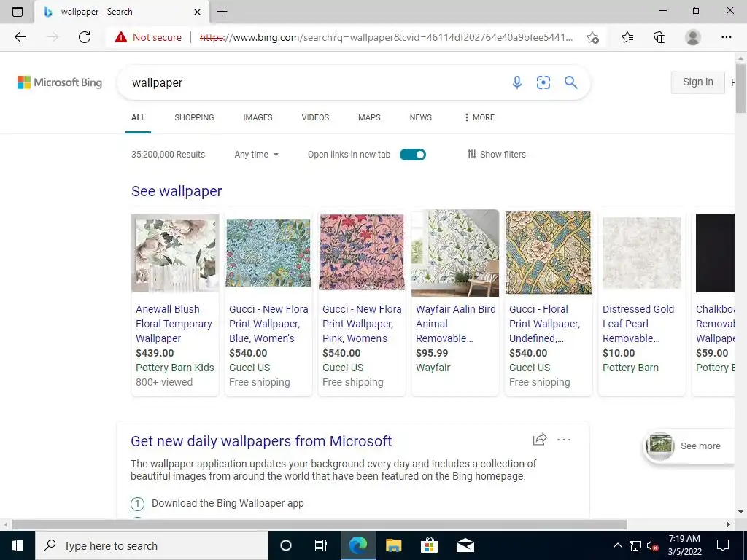Click the browser back arrow
The height and width of the screenshot is (560, 747).
pos(20,37)
